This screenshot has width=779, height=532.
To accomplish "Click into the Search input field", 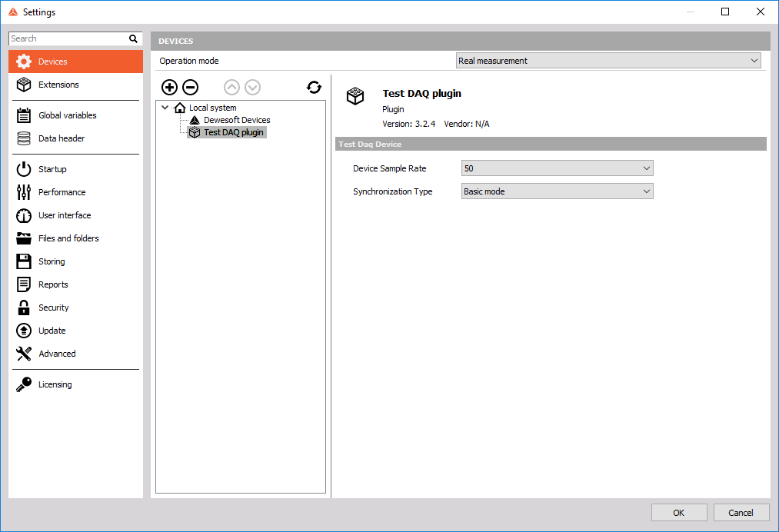I will pos(68,38).
